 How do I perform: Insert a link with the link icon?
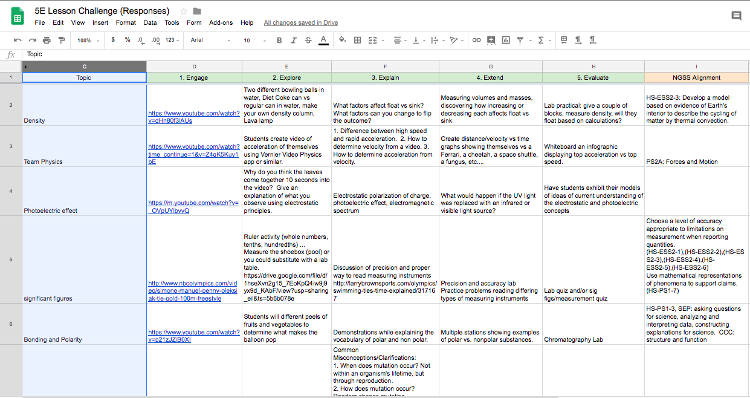(x=476, y=41)
